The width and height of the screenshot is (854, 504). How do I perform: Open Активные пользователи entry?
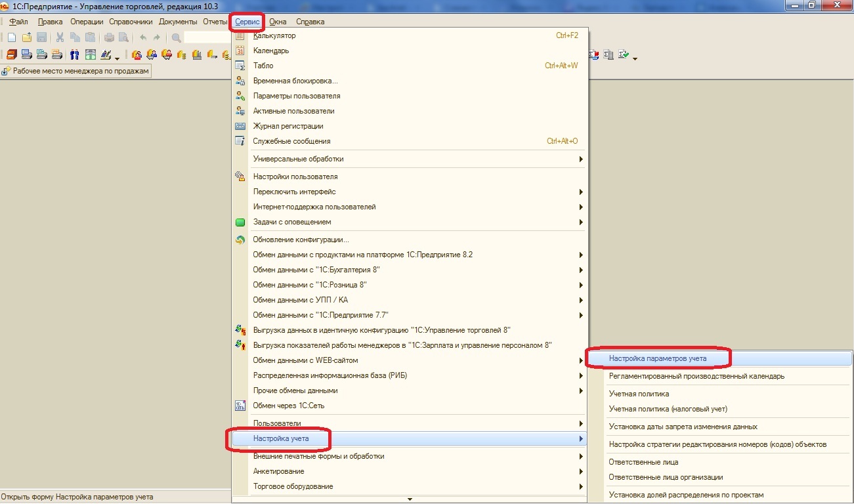(410, 111)
